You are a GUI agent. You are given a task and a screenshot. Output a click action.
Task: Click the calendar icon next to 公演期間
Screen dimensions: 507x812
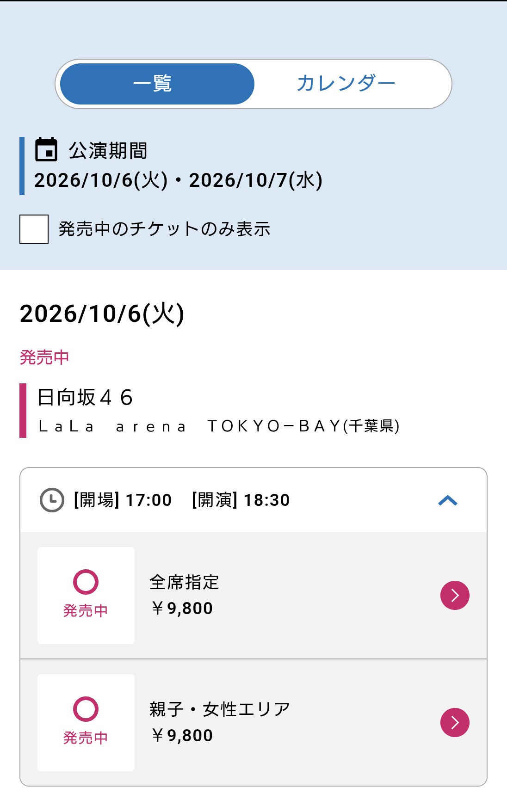[46, 149]
